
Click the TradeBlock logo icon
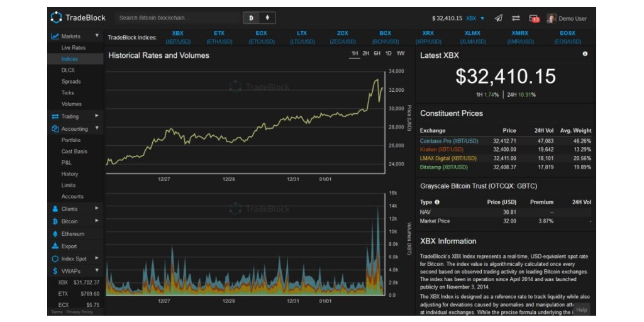pos(56,18)
